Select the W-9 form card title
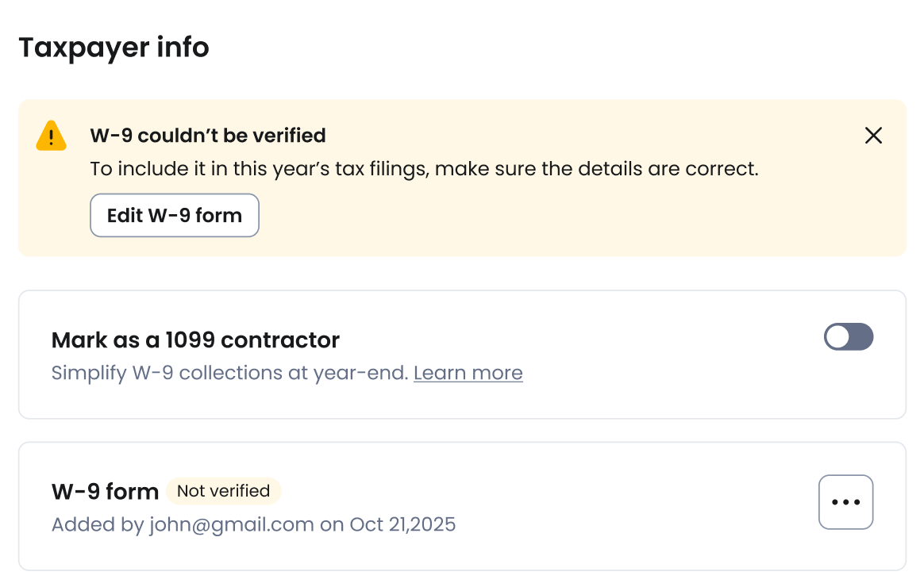Screen dimensions: 924x587 [x=105, y=492]
